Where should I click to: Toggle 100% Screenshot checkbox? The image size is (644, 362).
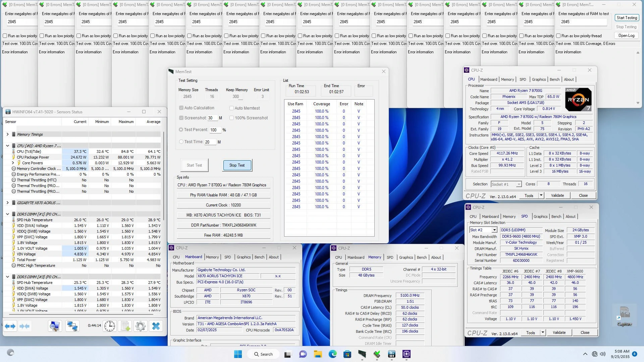pos(231,118)
